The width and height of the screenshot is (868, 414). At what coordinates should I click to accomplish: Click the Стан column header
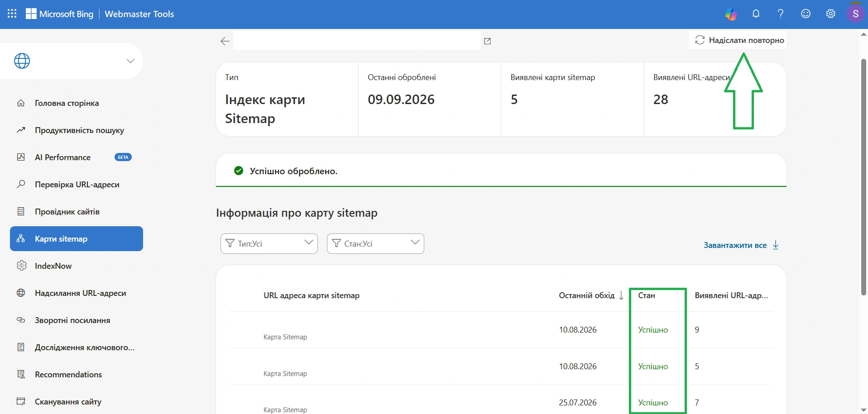pyautogui.click(x=647, y=295)
